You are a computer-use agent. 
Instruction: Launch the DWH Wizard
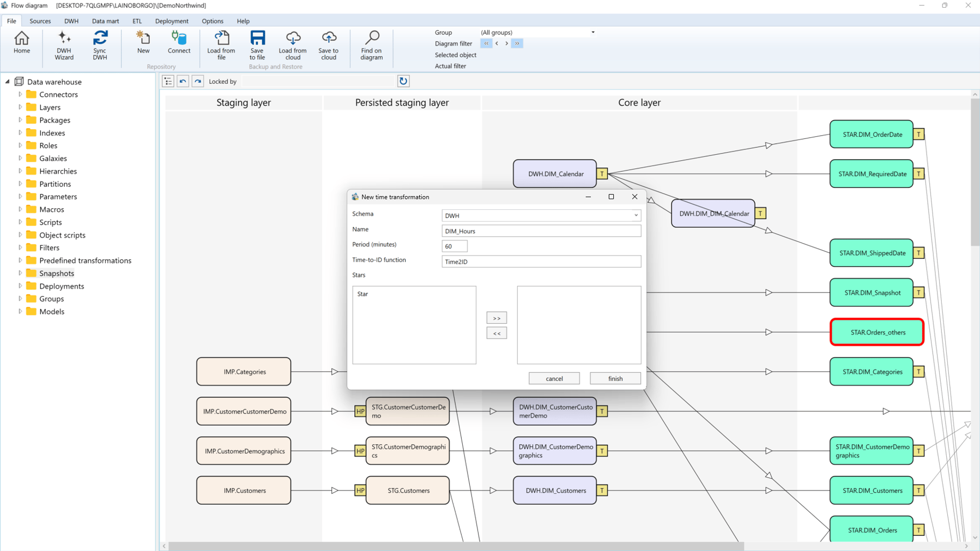[x=64, y=45]
